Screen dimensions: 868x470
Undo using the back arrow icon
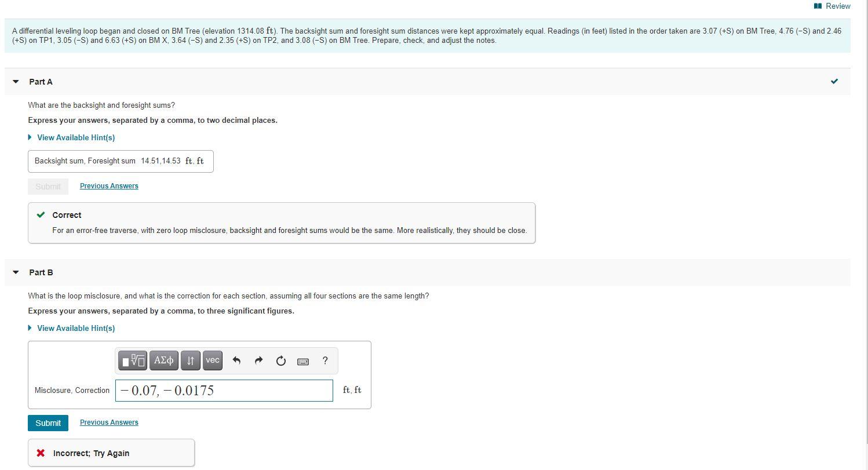[x=236, y=360]
